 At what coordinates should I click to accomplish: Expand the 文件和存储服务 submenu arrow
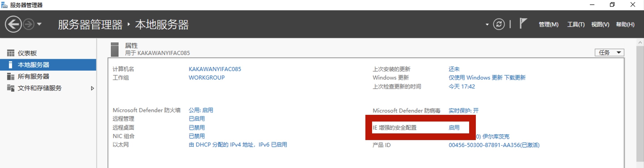[x=92, y=88]
